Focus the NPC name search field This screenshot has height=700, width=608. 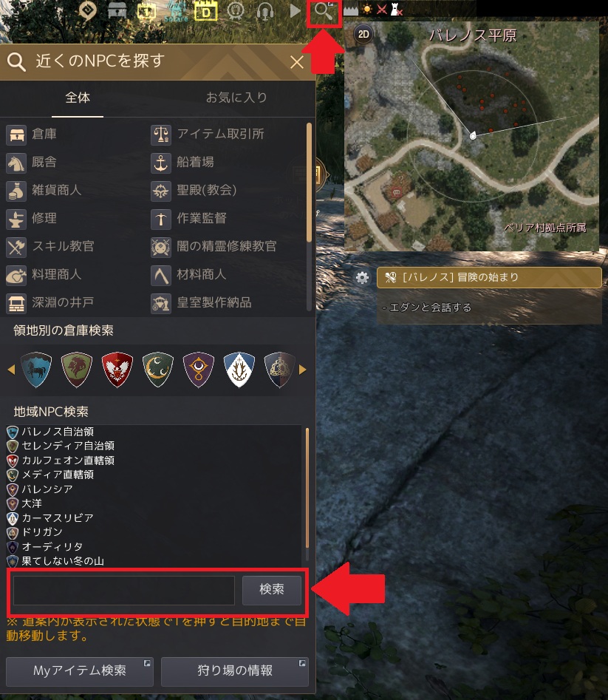pos(123,590)
